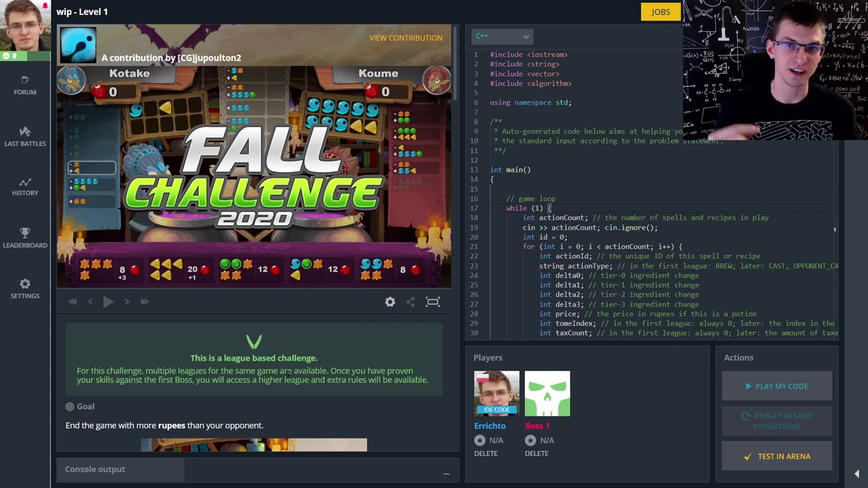Click the user avatar at top left
868x488 pixels.
25,26
